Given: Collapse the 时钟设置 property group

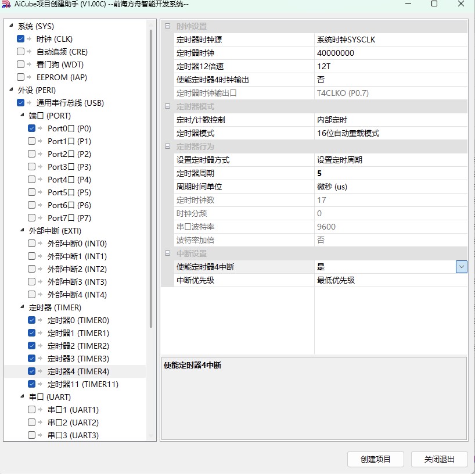Looking at the screenshot, I should [167, 26].
